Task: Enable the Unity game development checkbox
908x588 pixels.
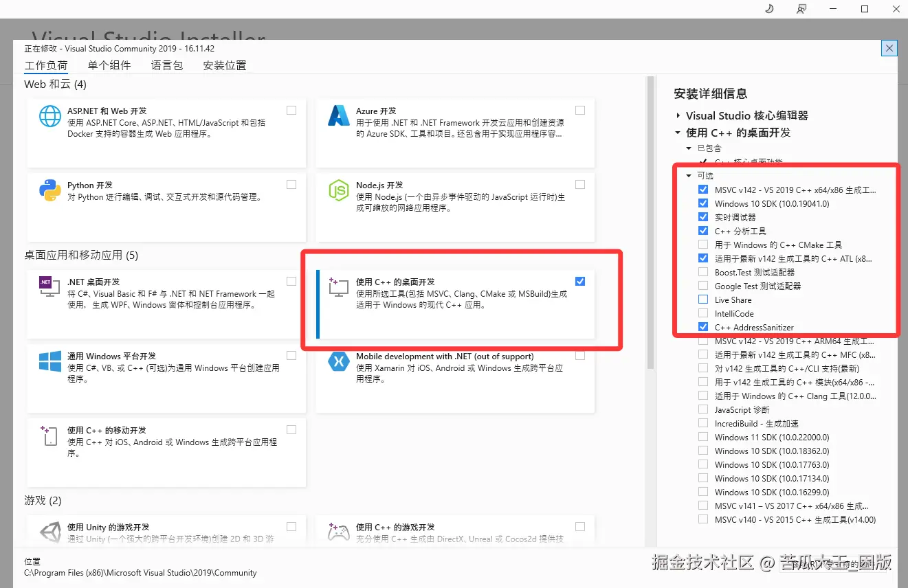Action: pyautogui.click(x=291, y=526)
